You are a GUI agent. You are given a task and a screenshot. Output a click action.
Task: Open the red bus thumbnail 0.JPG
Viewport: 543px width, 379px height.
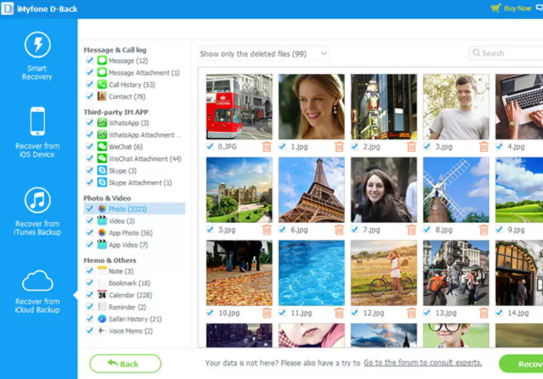coord(239,107)
